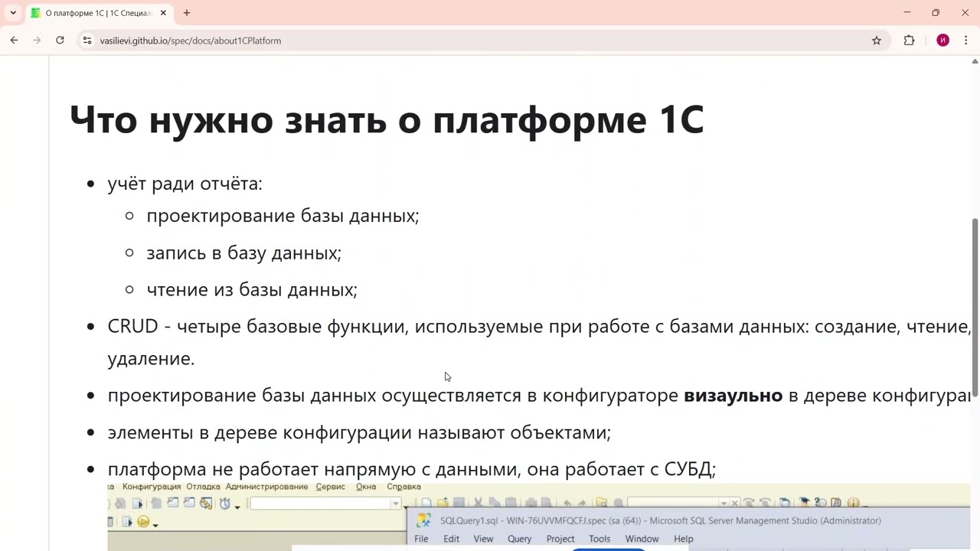Open a new browser tab
This screenshot has height=551, width=980.
click(186, 13)
